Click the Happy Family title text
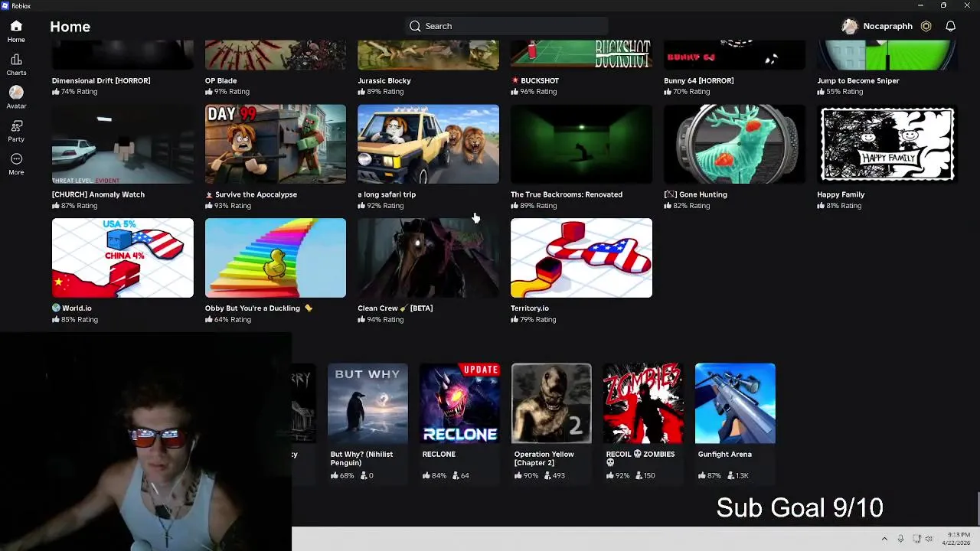 tap(841, 194)
